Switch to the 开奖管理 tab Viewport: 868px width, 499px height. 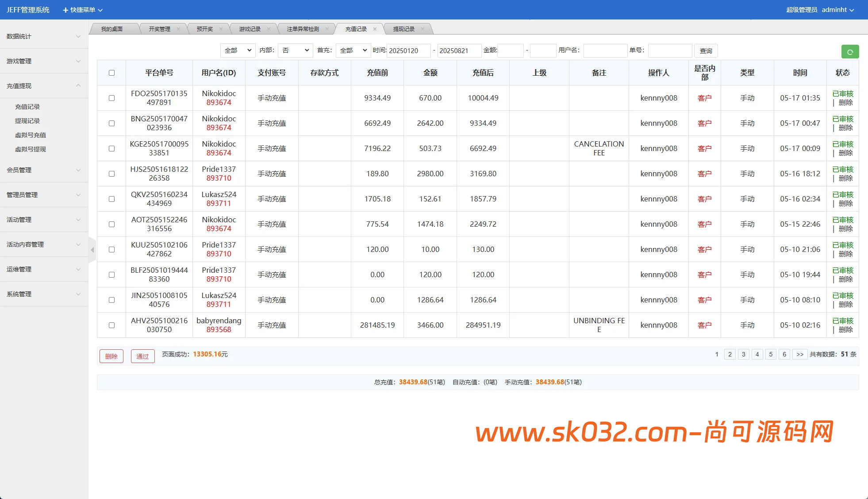tap(159, 29)
